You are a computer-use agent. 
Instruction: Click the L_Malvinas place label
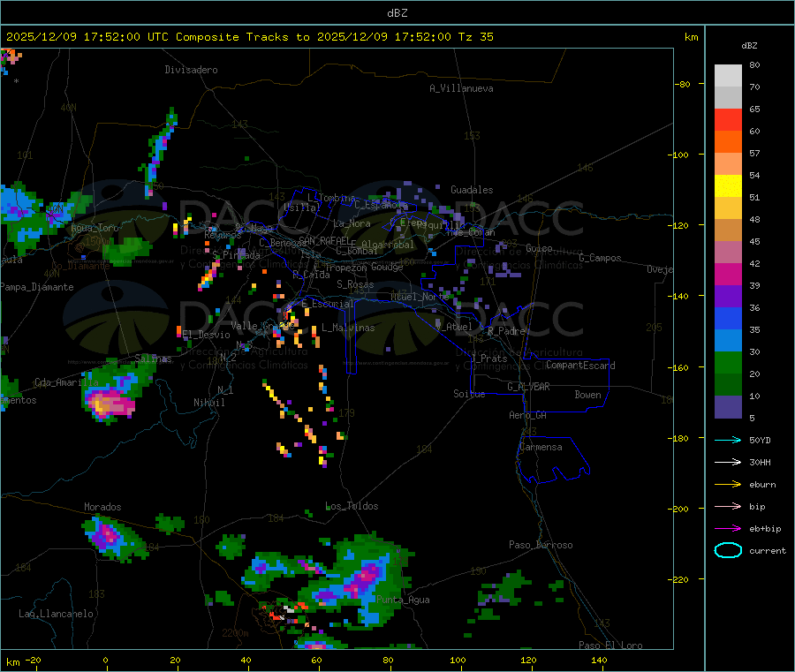[348, 328]
